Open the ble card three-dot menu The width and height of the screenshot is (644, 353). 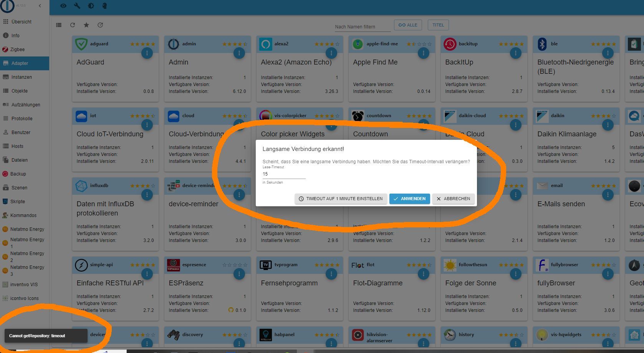click(608, 53)
